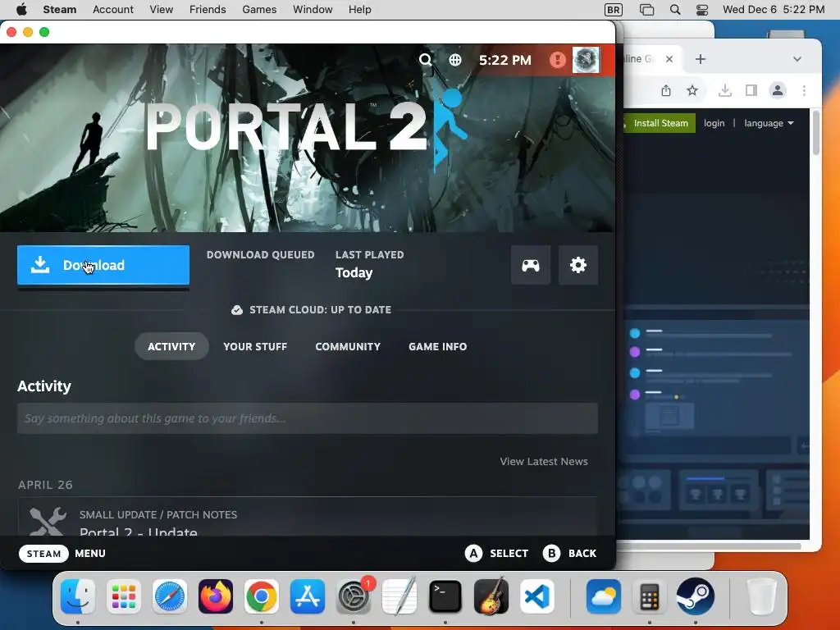The width and height of the screenshot is (840, 630).
Task: Open Control Center in menu bar
Action: coord(702,10)
